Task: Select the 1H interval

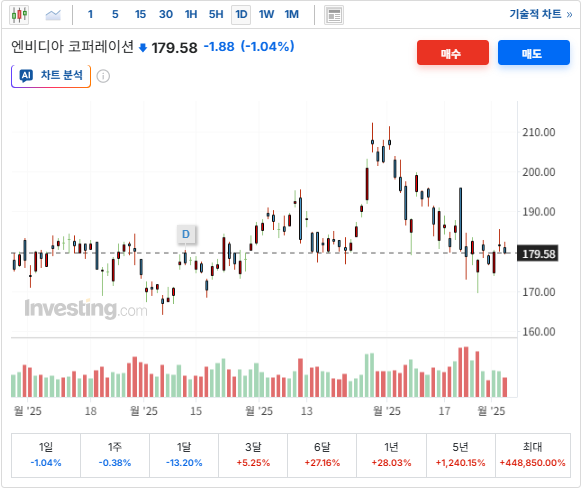Action: click(x=191, y=14)
